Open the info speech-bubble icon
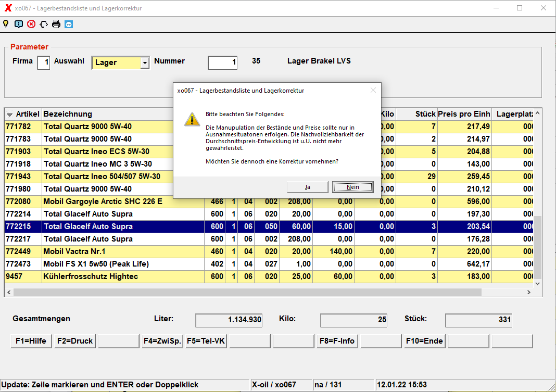Image resolution: width=556 pixels, height=392 pixels. (x=19, y=24)
